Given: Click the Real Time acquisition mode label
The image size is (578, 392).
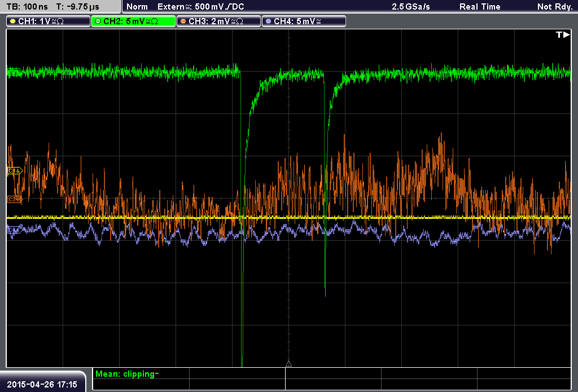Looking at the screenshot, I should pyautogui.click(x=480, y=7).
